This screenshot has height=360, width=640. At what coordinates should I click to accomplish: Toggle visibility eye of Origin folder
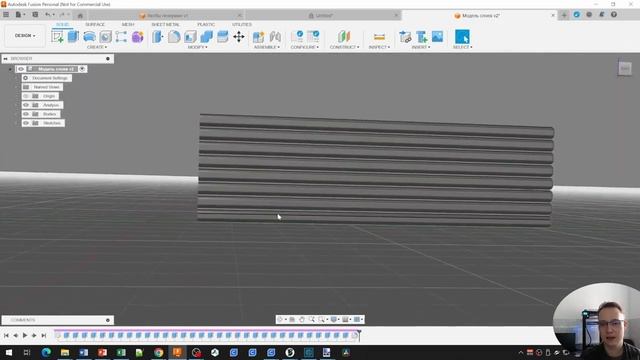26,96
